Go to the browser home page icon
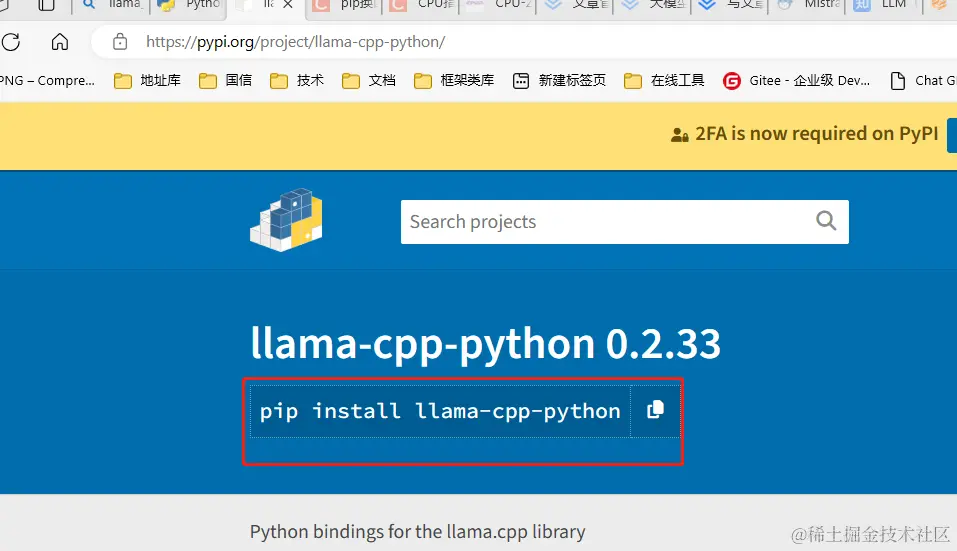 [x=60, y=41]
